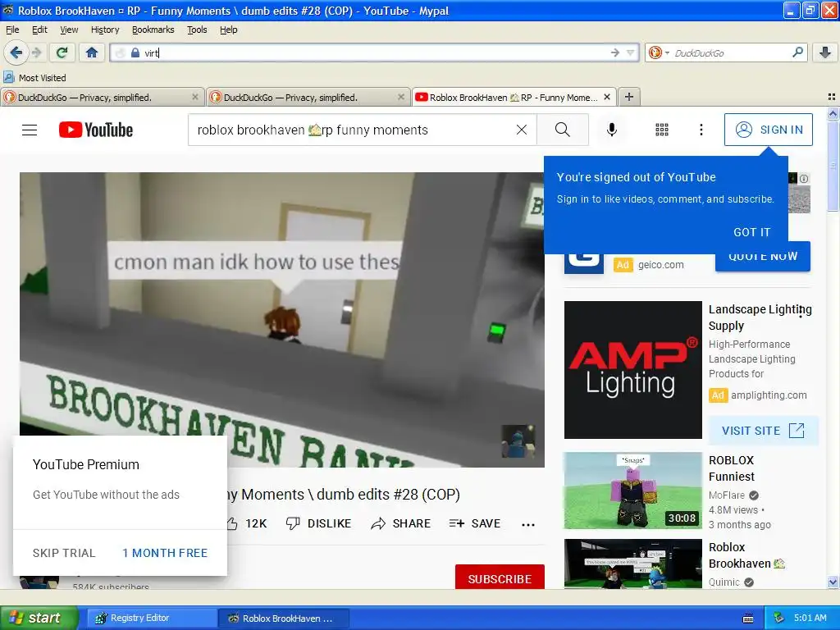Viewport: 840px width, 630px height.
Task: Open the Edit menu
Action: click(x=39, y=30)
